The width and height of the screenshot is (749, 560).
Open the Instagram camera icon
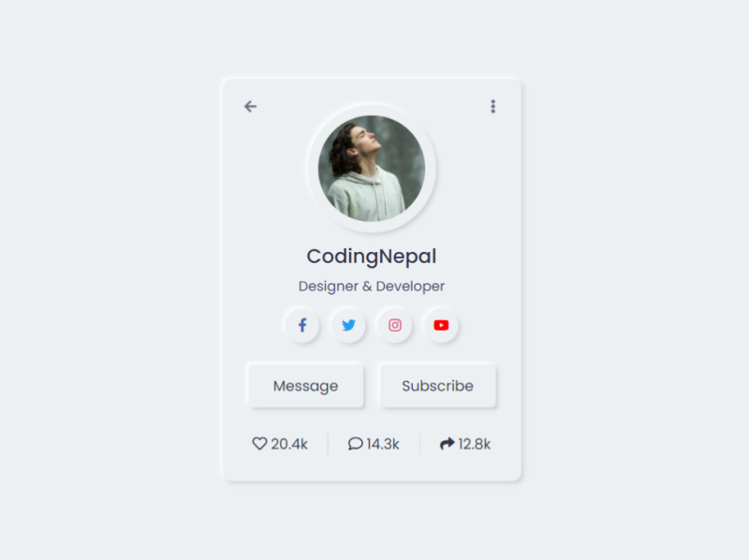(x=395, y=325)
